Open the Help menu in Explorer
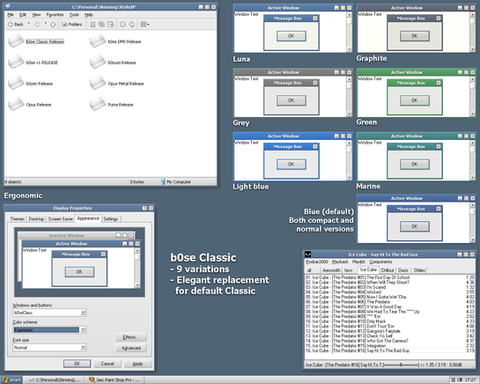This screenshot has width=480, height=384. click(x=88, y=15)
